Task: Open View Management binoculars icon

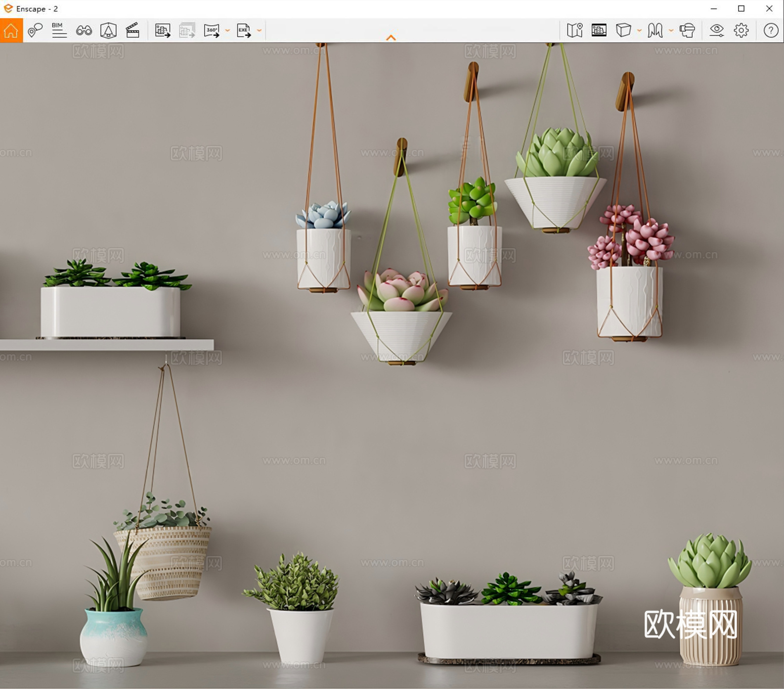Action: tap(84, 31)
